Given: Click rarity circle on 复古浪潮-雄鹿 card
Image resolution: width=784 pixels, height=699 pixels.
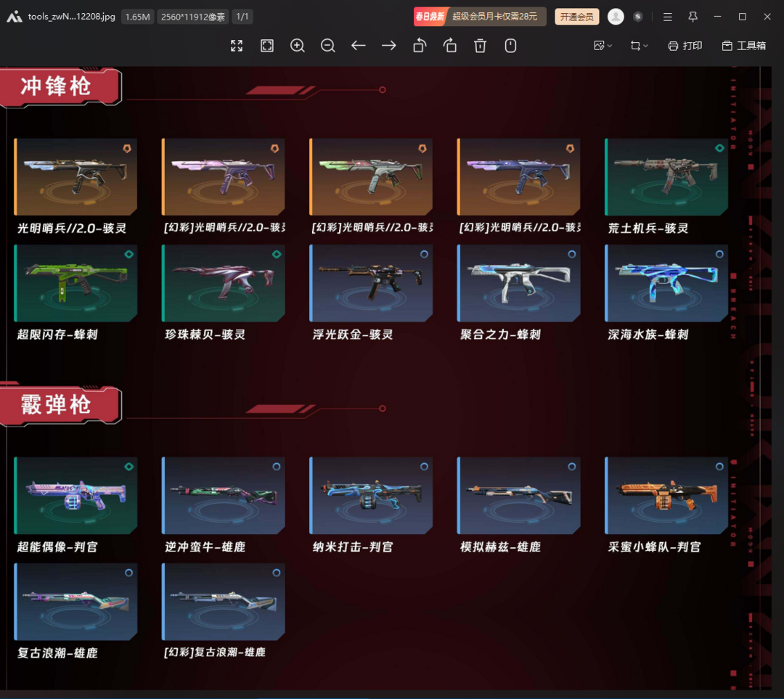Looking at the screenshot, I should click(129, 573).
